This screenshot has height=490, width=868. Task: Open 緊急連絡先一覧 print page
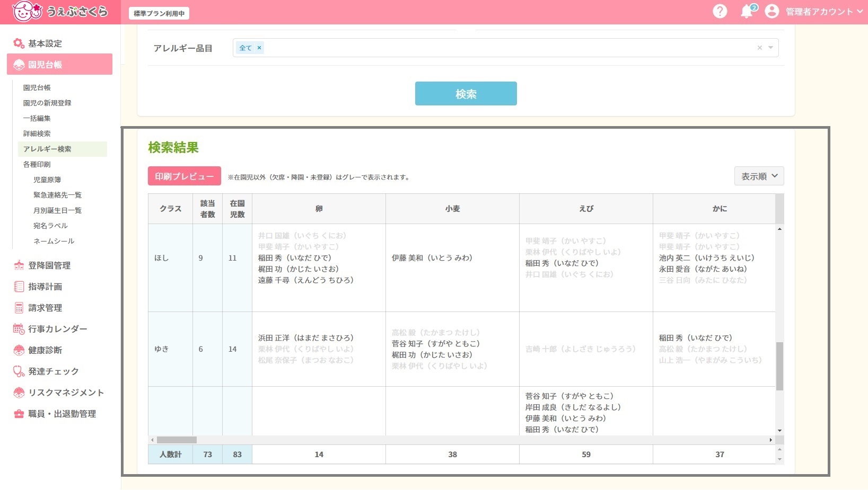(57, 195)
